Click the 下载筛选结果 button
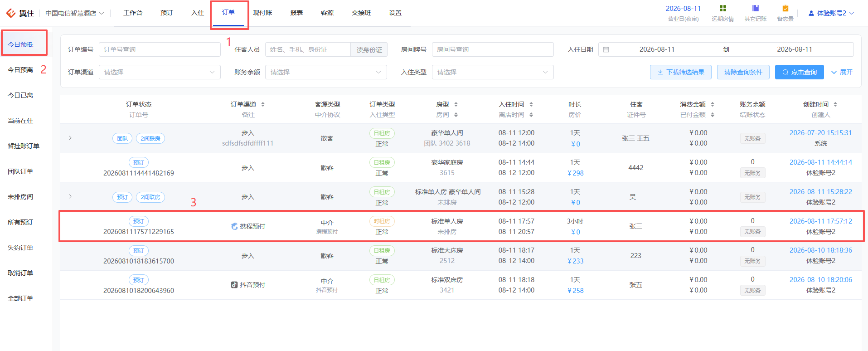Image resolution: width=868 pixels, height=351 pixels. pyautogui.click(x=681, y=72)
